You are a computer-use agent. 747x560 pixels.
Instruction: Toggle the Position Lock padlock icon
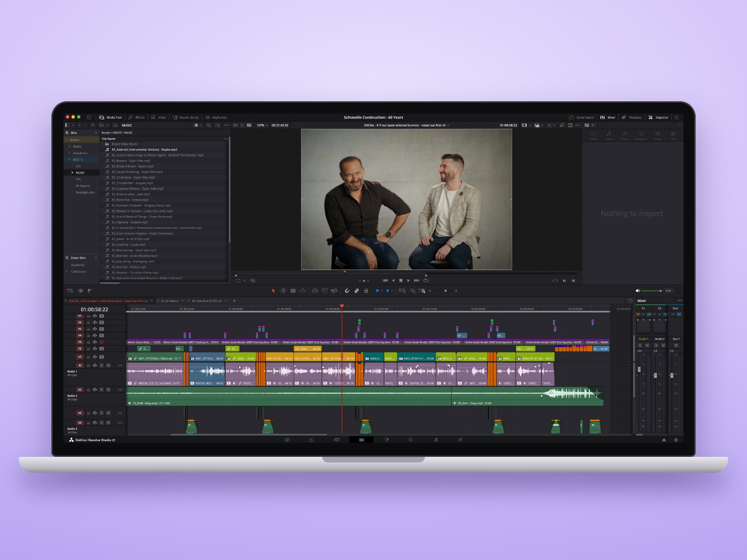click(x=366, y=291)
